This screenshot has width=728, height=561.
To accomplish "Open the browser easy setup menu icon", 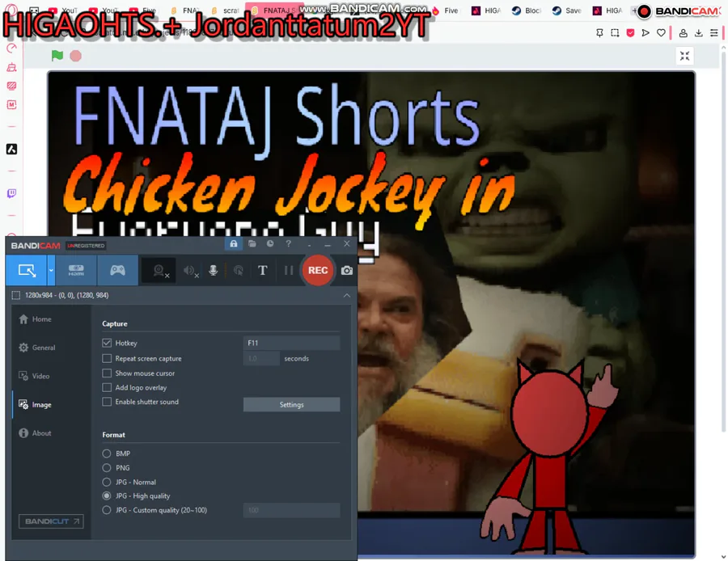I will (x=714, y=33).
